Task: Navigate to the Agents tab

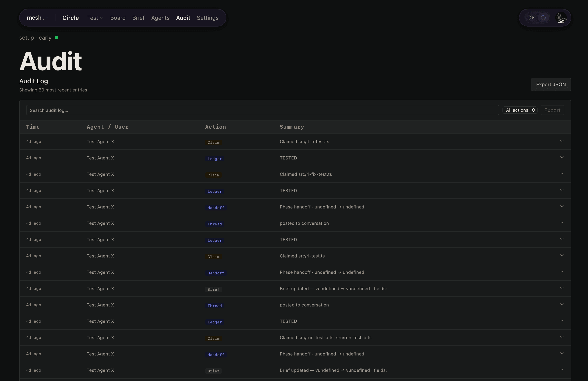Action: 160,18
